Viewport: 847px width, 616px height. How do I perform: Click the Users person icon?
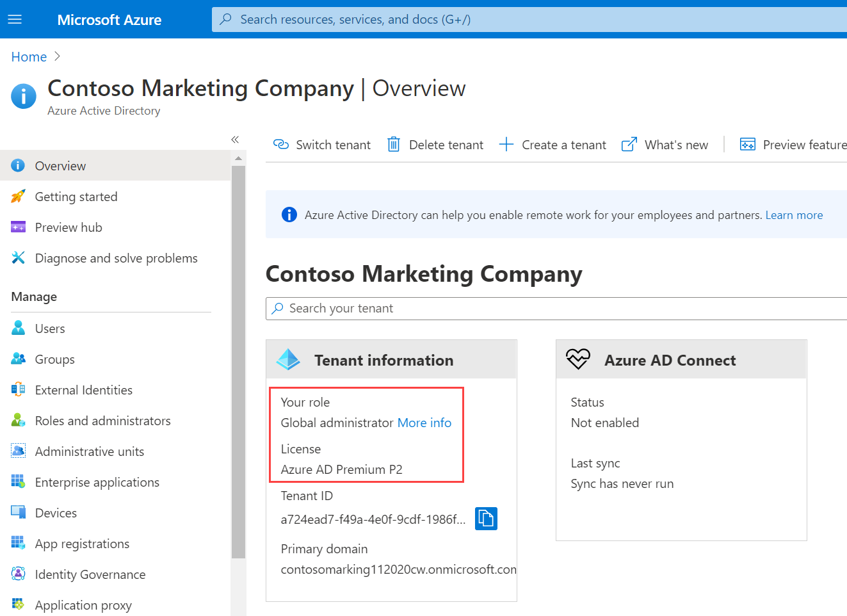(x=18, y=328)
